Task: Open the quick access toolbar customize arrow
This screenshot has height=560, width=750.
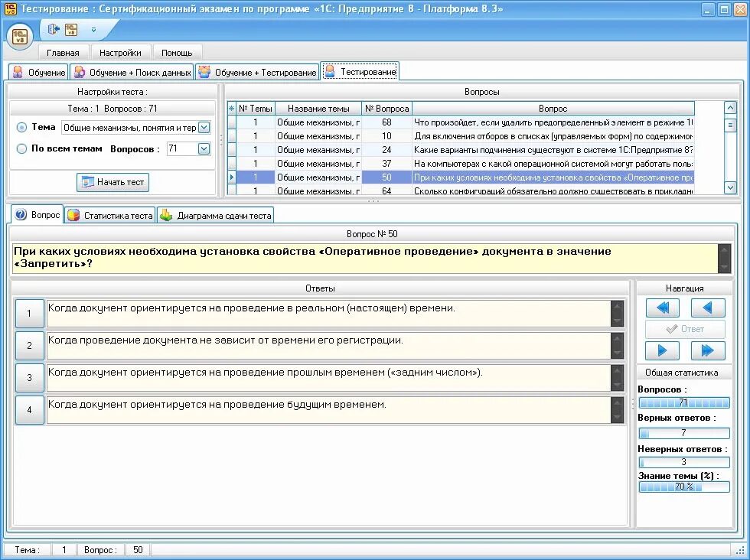Action: click(x=93, y=30)
